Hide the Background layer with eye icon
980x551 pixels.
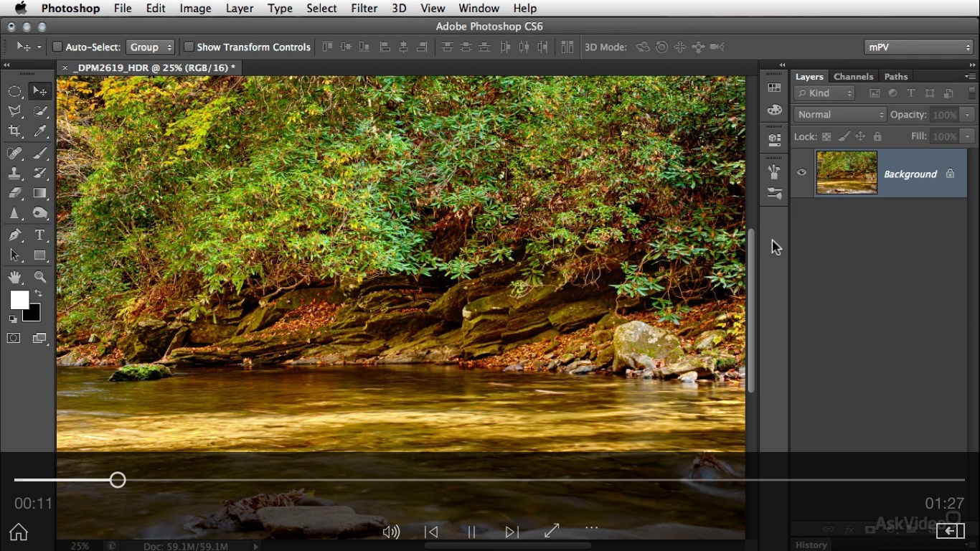tap(801, 172)
